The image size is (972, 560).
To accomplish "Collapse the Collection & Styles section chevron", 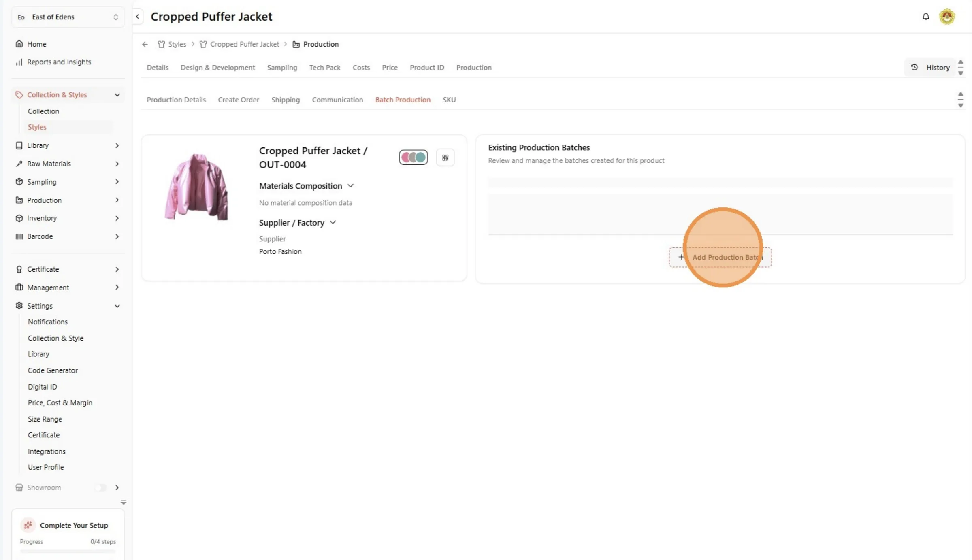I will 117,95.
